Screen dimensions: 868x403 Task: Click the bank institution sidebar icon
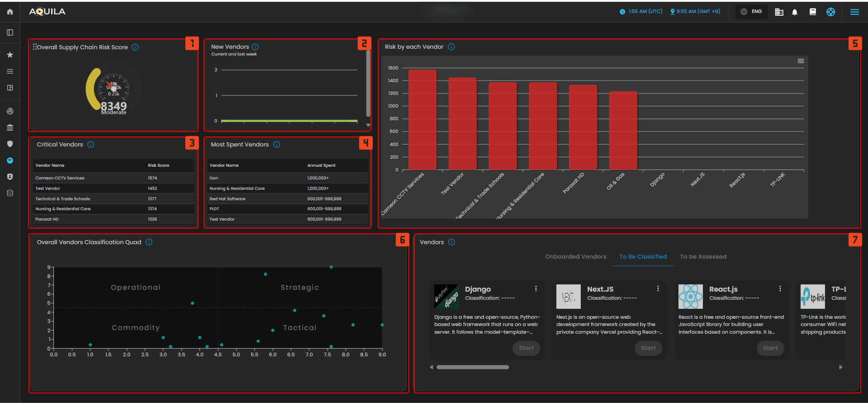(10, 128)
